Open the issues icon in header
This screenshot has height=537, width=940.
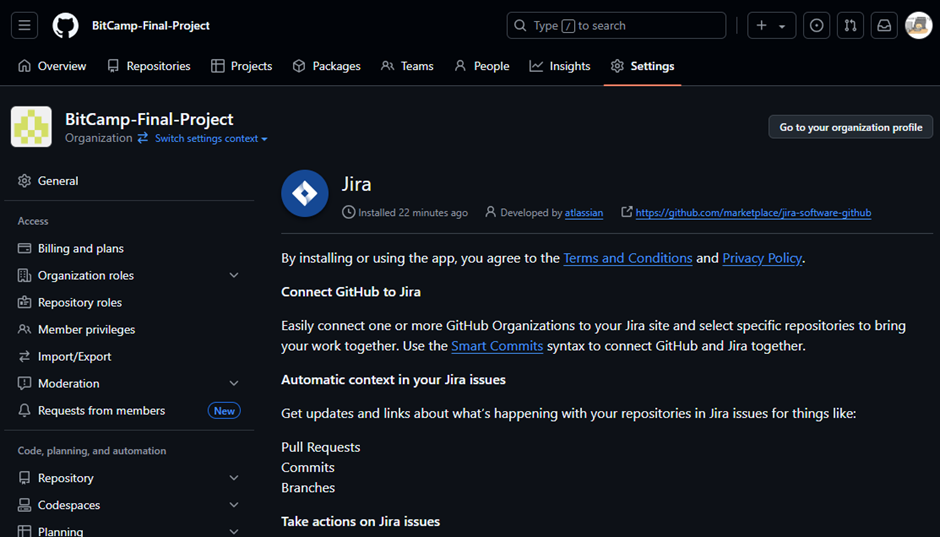(817, 25)
